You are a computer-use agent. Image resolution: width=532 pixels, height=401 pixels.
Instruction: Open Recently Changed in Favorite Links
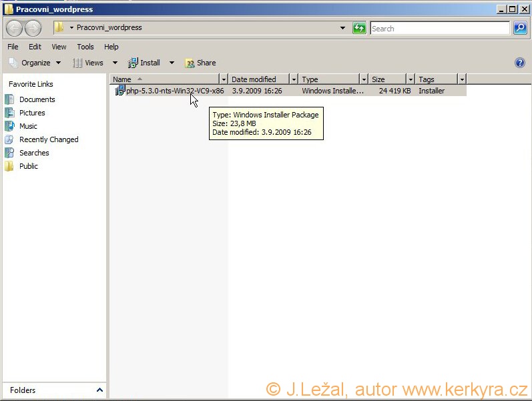click(49, 139)
